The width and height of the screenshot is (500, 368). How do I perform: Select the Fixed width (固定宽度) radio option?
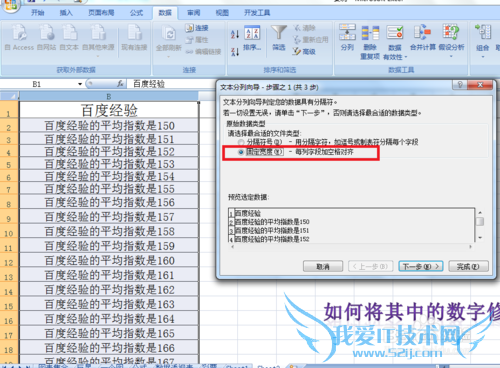241,152
